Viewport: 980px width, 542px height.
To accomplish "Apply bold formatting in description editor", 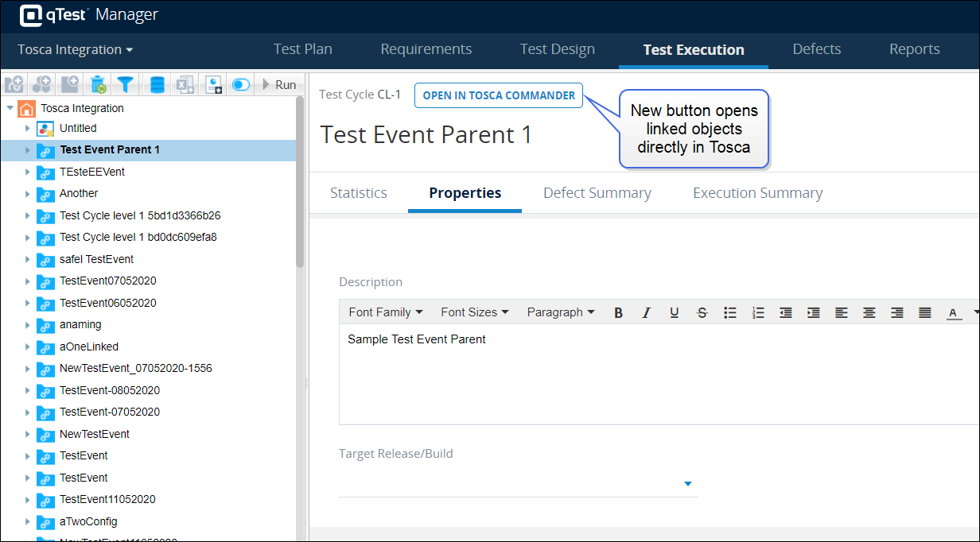I will tap(618, 312).
